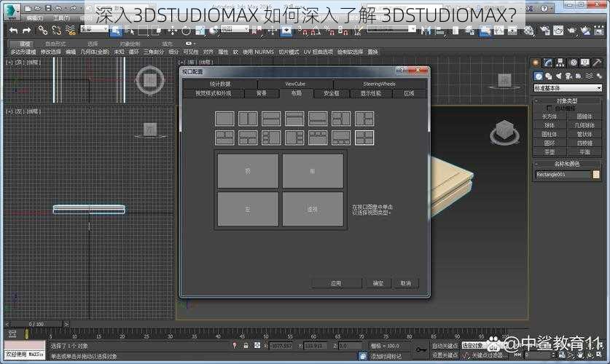
Task: Open the reference coordinate system dropdown
Action: (235, 28)
